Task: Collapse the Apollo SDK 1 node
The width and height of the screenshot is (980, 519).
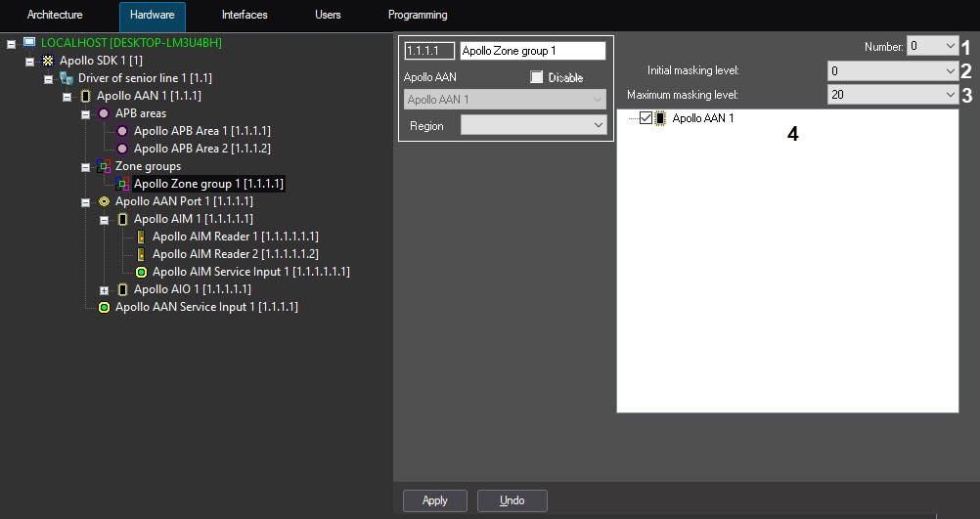Action: [29, 62]
